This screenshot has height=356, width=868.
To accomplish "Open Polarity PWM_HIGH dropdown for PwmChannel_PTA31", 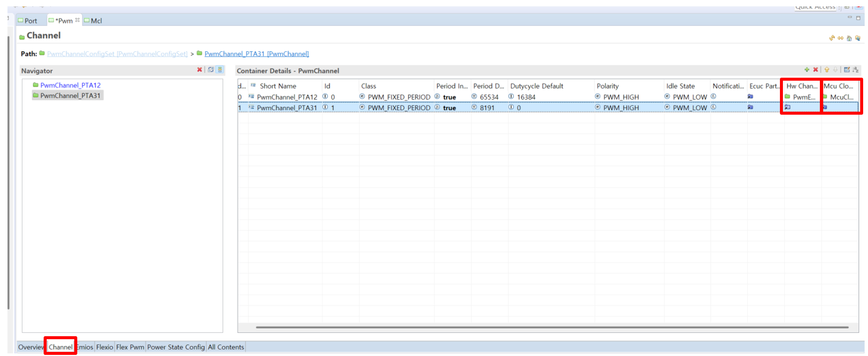I will [621, 108].
